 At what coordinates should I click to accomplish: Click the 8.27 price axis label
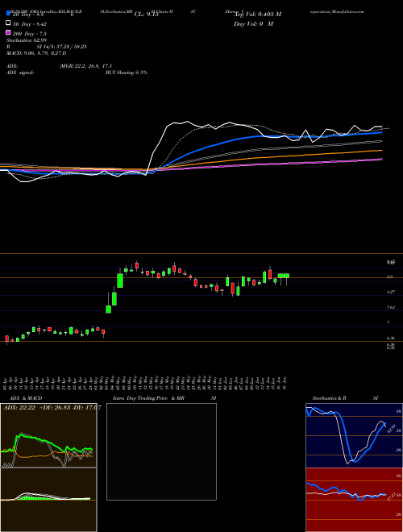391,292
